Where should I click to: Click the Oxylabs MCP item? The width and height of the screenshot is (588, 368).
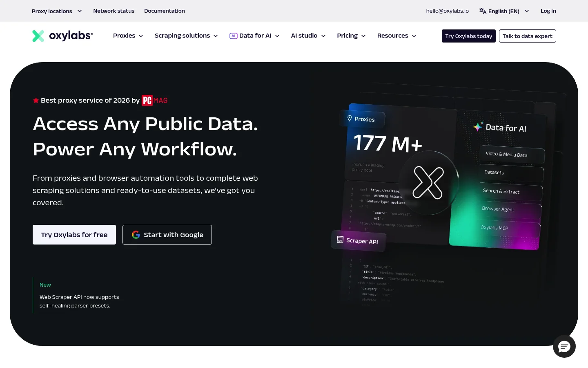coord(509,228)
